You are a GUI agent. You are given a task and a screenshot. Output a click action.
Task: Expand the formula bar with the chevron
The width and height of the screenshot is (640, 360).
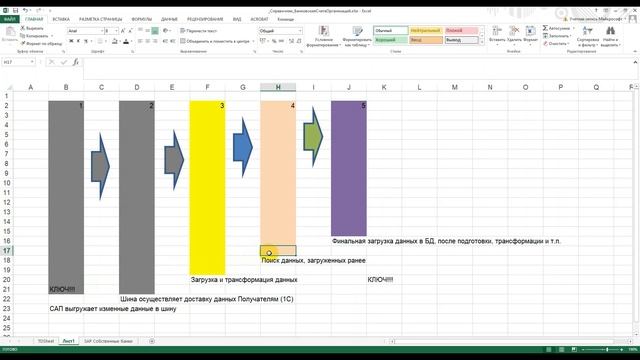(x=635, y=62)
